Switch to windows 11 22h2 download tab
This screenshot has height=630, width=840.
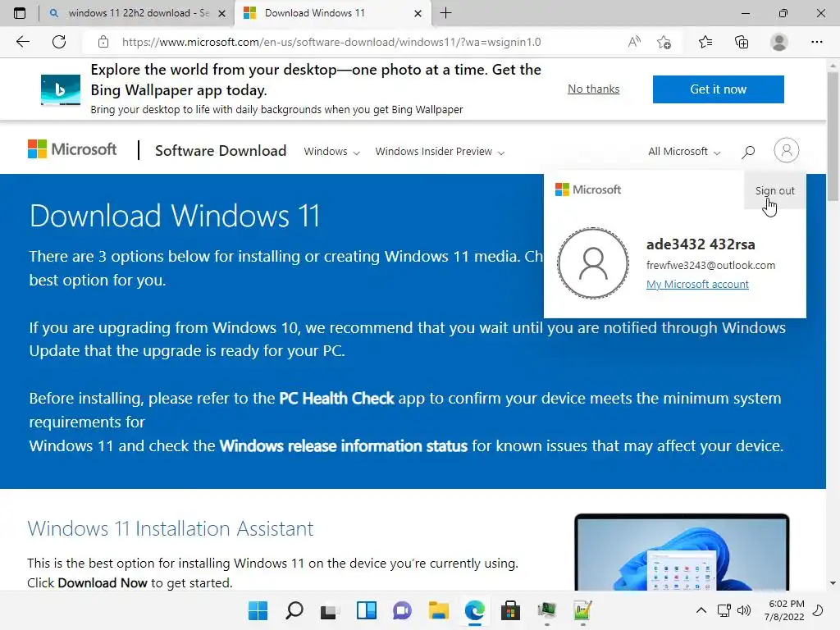click(137, 13)
